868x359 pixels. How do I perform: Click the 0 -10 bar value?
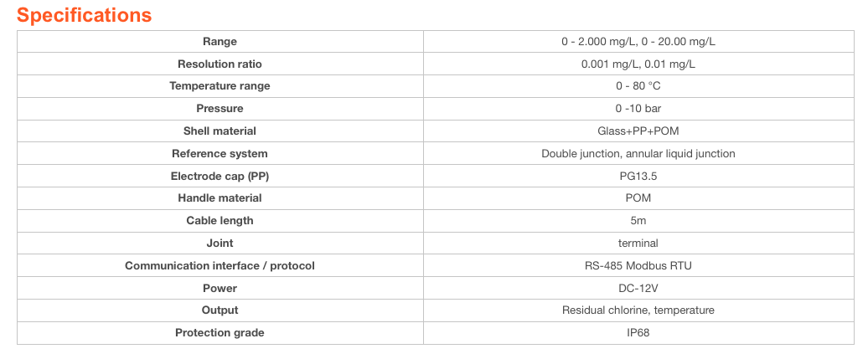[638, 109]
